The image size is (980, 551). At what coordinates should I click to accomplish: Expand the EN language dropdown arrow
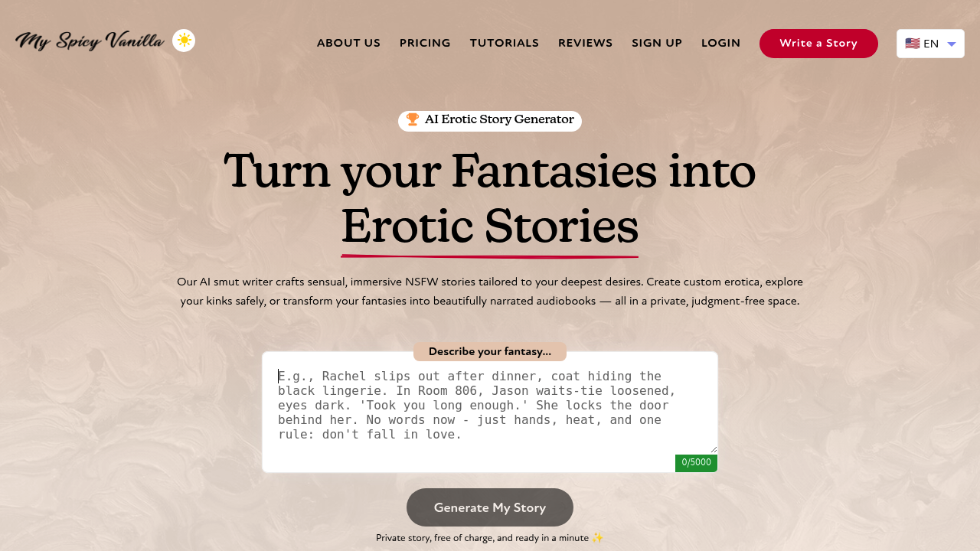point(952,44)
